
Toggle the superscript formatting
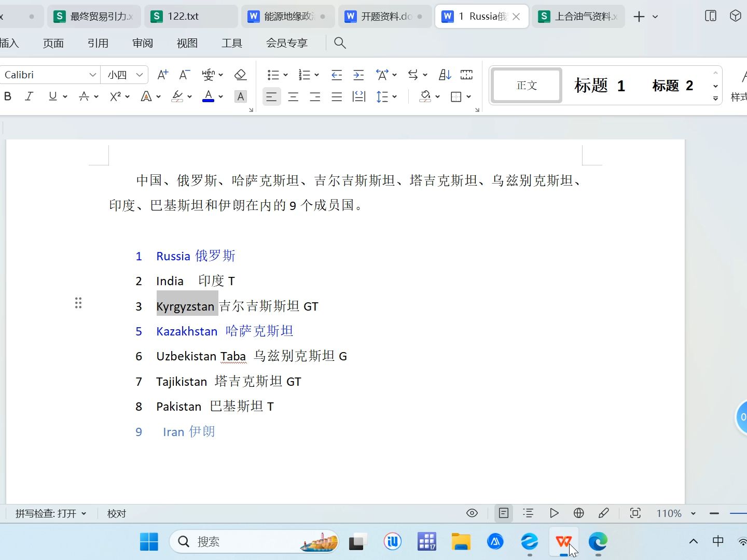116,96
